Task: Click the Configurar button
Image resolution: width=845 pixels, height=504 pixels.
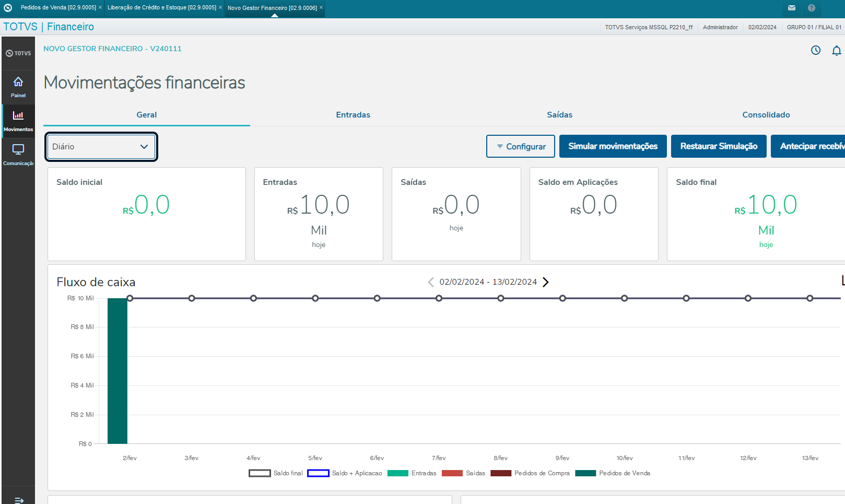Action: click(521, 146)
